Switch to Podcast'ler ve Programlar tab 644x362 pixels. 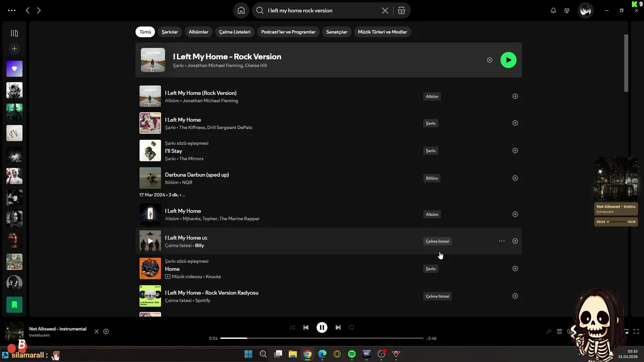tap(288, 32)
